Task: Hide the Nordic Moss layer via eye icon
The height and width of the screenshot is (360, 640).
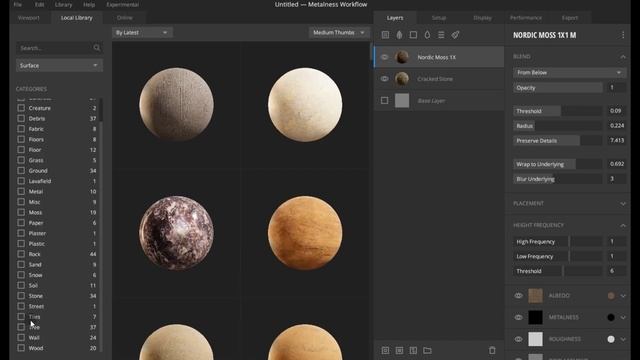Action: point(384,57)
